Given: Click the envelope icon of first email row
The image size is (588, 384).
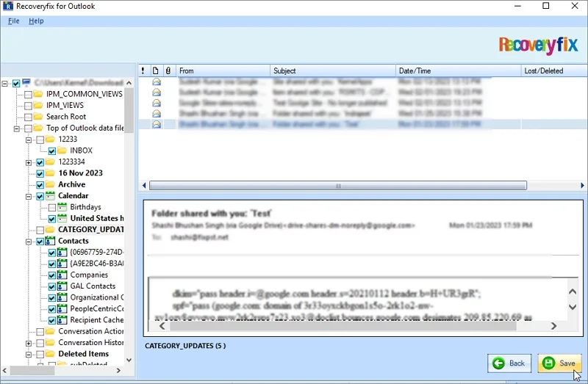Looking at the screenshot, I should coord(157,81).
